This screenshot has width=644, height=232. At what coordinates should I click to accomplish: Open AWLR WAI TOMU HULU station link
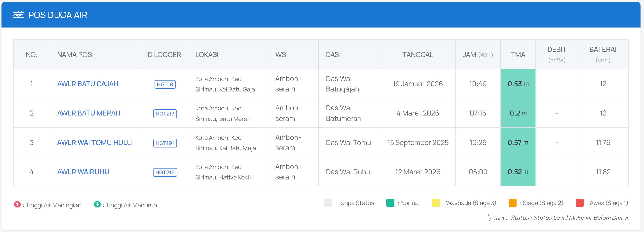tap(94, 143)
